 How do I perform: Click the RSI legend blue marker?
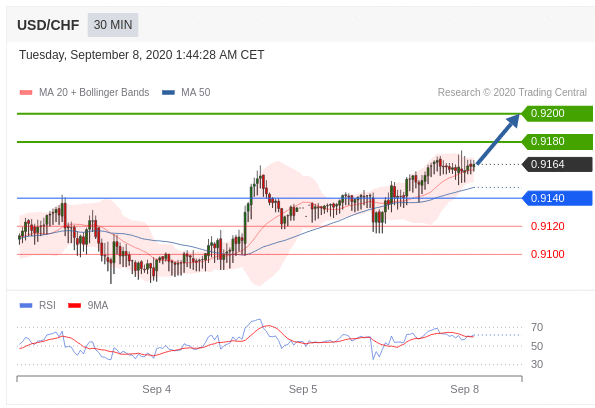pos(26,306)
